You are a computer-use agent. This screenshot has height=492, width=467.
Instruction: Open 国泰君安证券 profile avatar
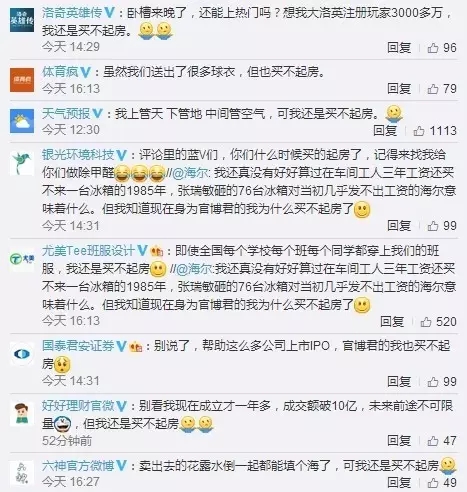tap(22, 354)
